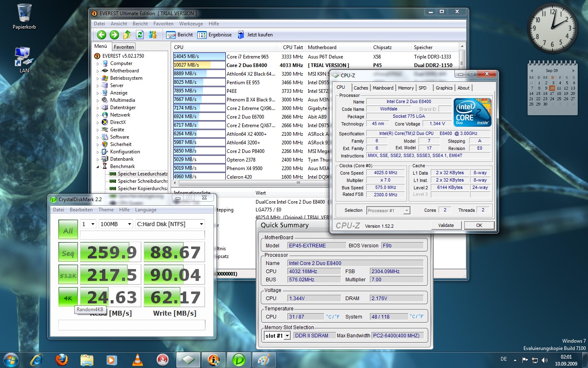Viewport: 588px width, 368px height.
Task: Open Bericht report from EVEREST toolbar
Action: click(x=180, y=35)
